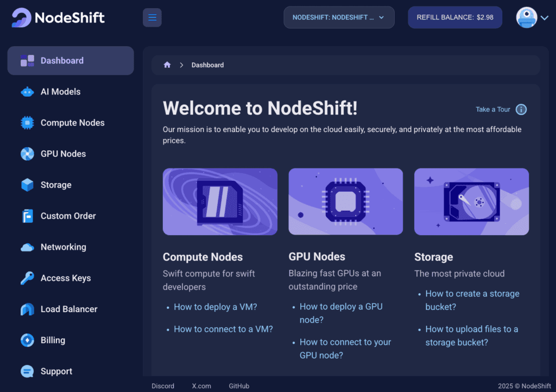
Task: Open the Compute Nodes card image
Action: (x=220, y=201)
